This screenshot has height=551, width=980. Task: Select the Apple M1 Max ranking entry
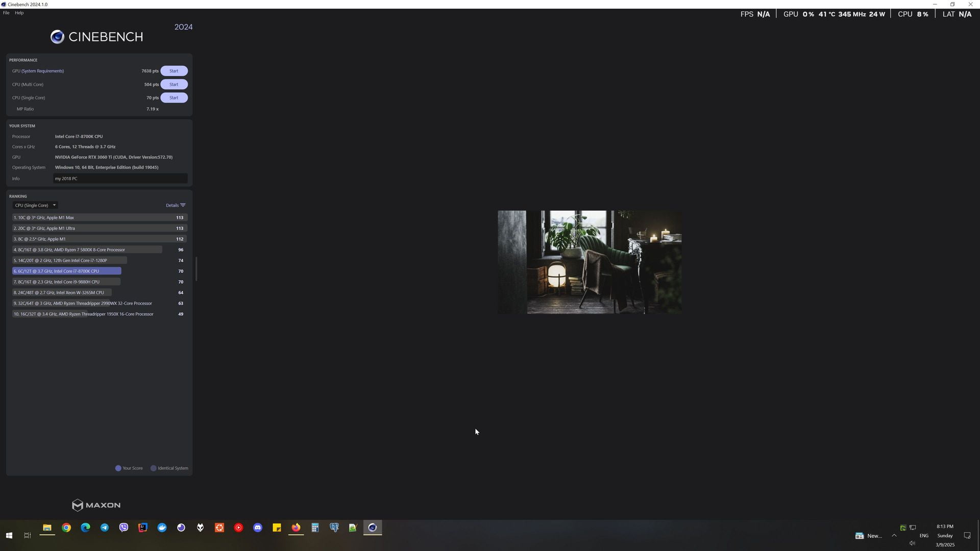100,217
